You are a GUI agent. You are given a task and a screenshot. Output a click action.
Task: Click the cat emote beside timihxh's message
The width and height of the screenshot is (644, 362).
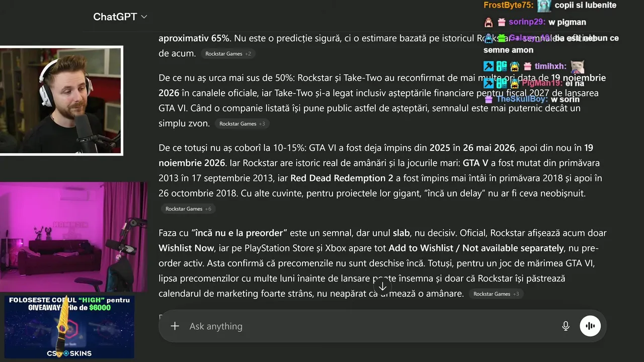coord(577,66)
